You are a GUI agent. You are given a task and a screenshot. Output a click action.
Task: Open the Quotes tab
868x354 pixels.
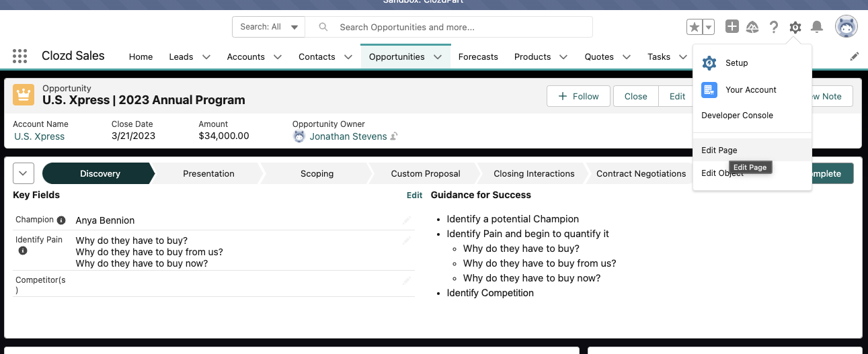tap(599, 57)
